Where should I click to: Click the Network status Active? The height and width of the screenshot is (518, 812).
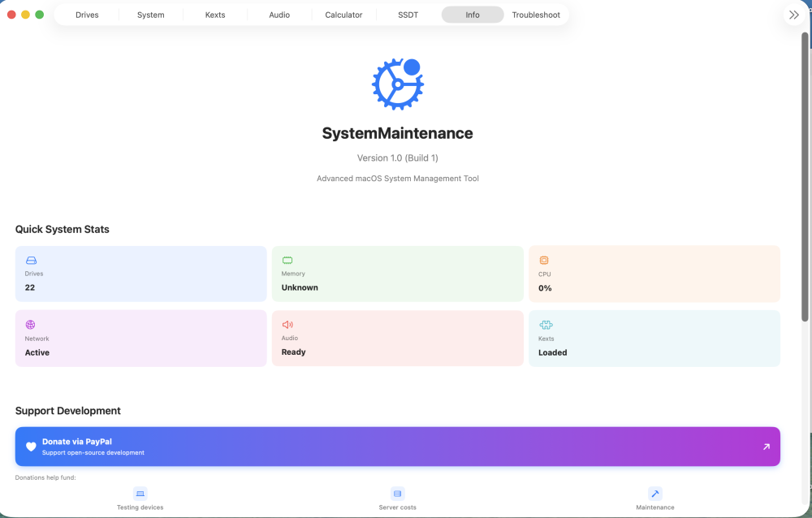37,352
